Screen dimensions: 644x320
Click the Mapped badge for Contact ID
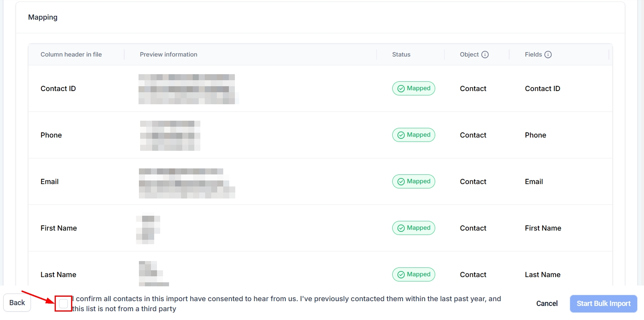(x=414, y=89)
